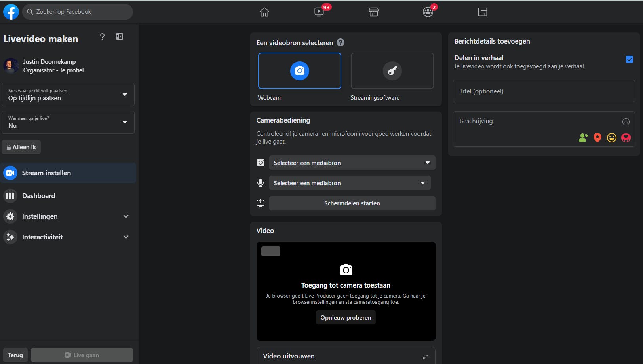Select Webcam as video source

click(300, 71)
